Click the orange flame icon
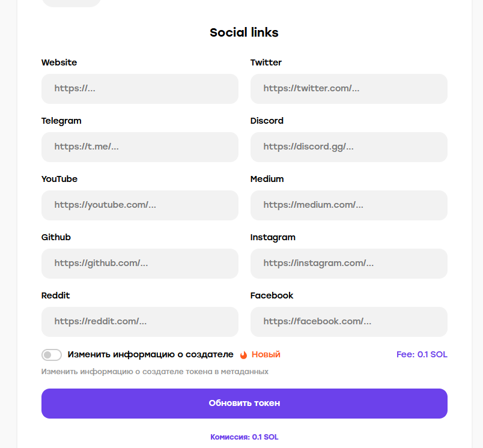 (243, 355)
